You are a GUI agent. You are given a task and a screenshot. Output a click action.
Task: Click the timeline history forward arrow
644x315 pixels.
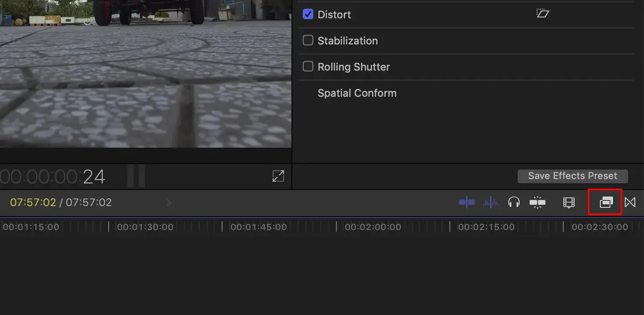point(169,203)
